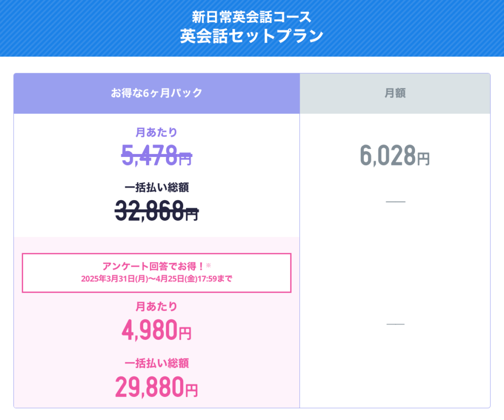Click the struck-through 5,478円 price
This screenshot has height=420, width=504.
(x=157, y=155)
